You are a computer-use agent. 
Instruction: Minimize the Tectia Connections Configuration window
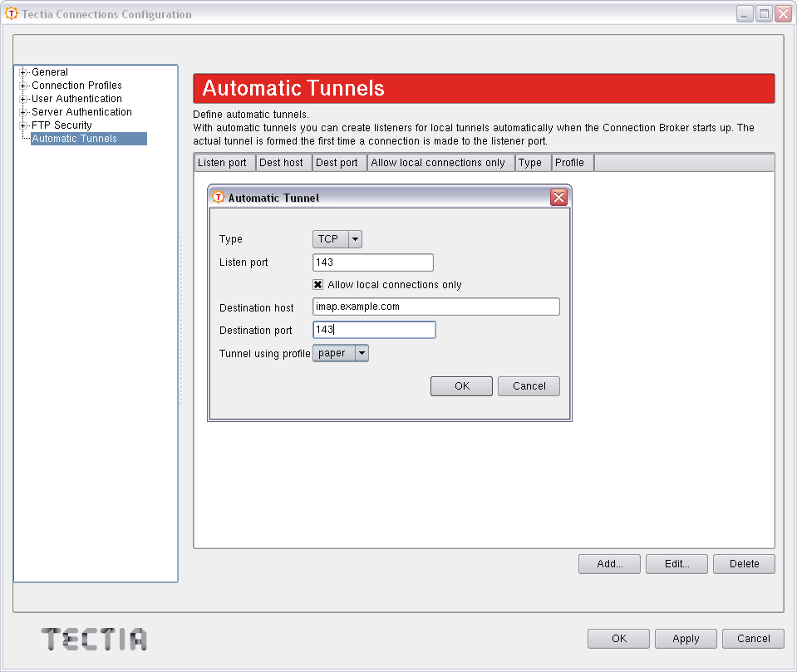[x=744, y=14]
